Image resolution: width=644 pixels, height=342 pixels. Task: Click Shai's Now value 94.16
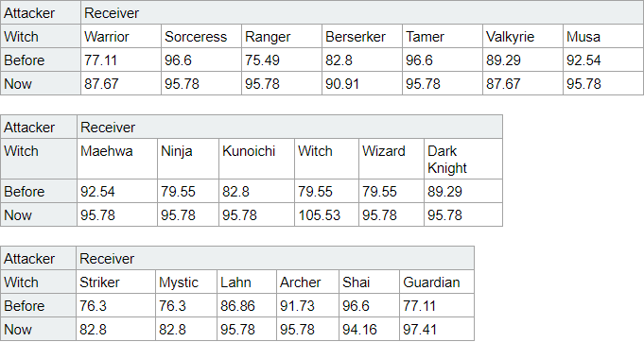(x=369, y=330)
